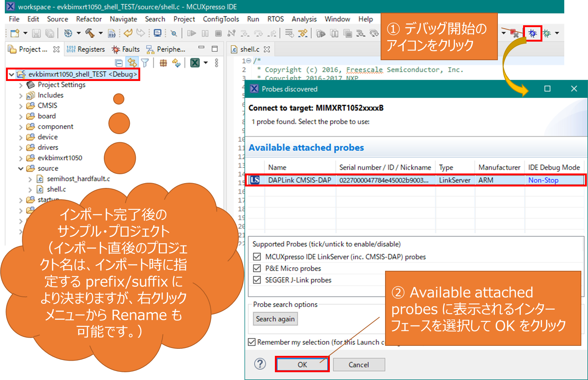Click the green bug debug icon

coord(546,33)
